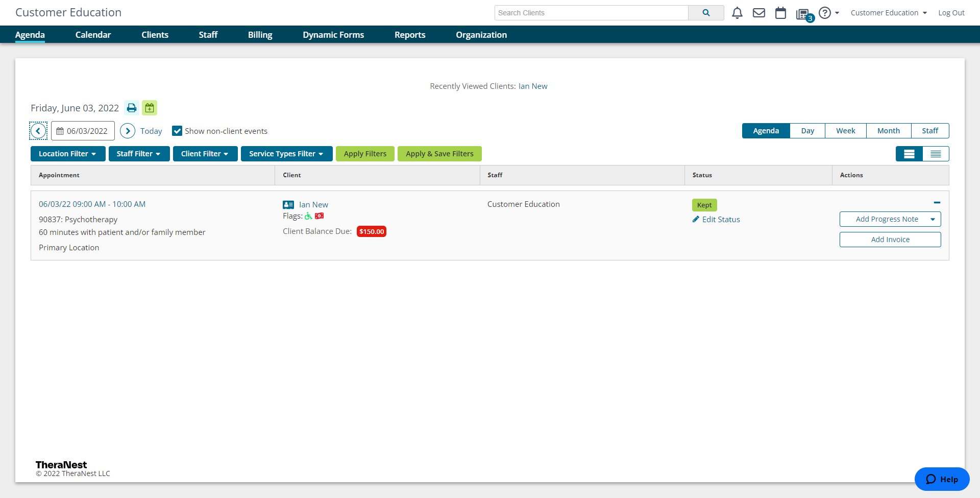This screenshot has height=498, width=980.
Task: Open the Dynamic Forms menu item
Action: tap(333, 35)
